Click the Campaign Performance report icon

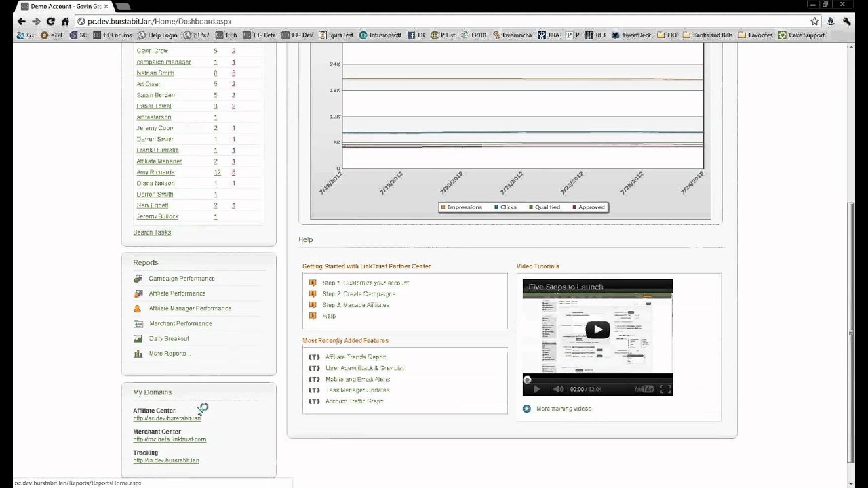[x=138, y=279]
